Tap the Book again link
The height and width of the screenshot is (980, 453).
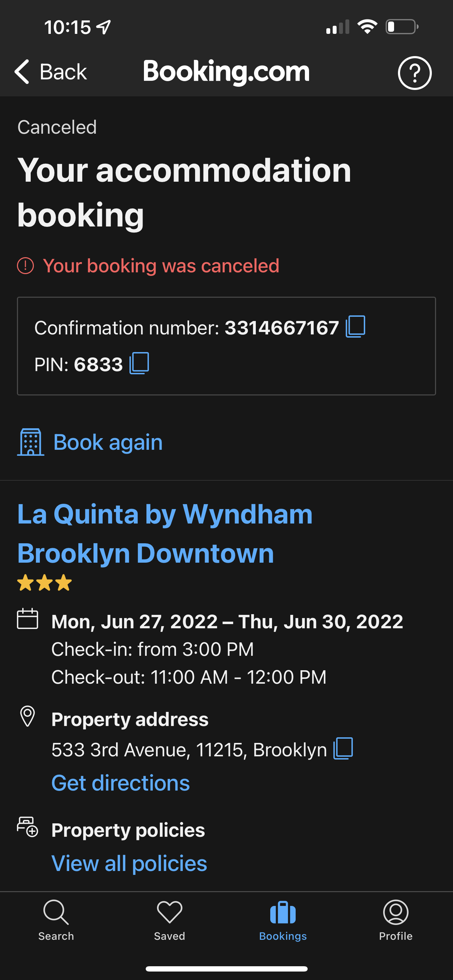[108, 442]
